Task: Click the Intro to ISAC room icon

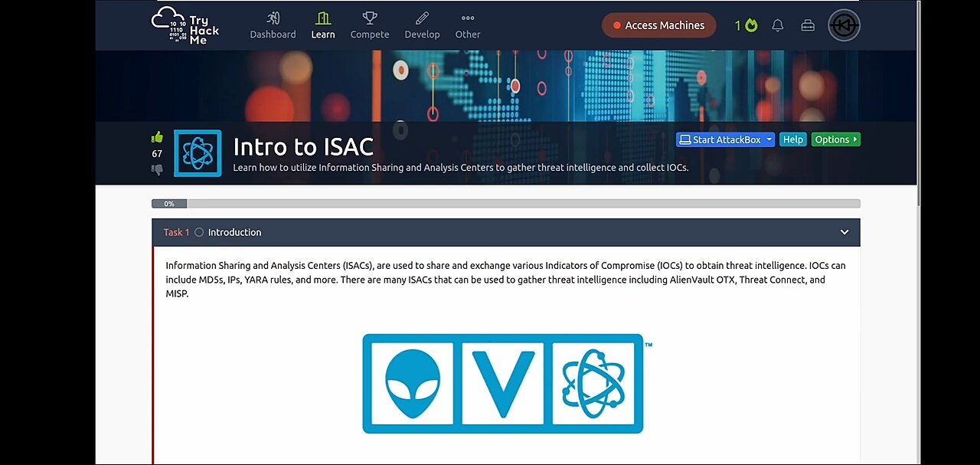Action: tap(198, 153)
